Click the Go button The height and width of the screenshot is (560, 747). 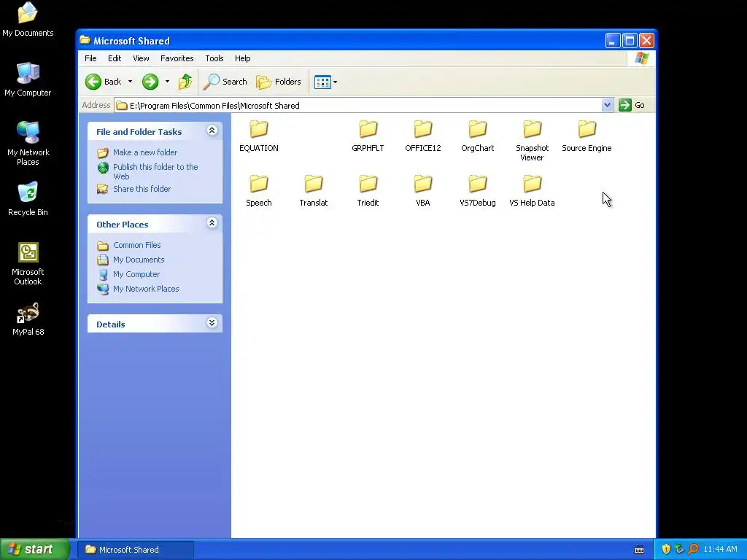tap(632, 105)
